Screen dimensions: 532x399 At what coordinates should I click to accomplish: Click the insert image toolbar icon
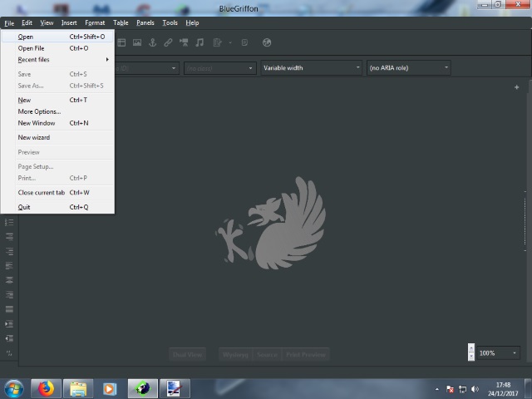point(137,42)
